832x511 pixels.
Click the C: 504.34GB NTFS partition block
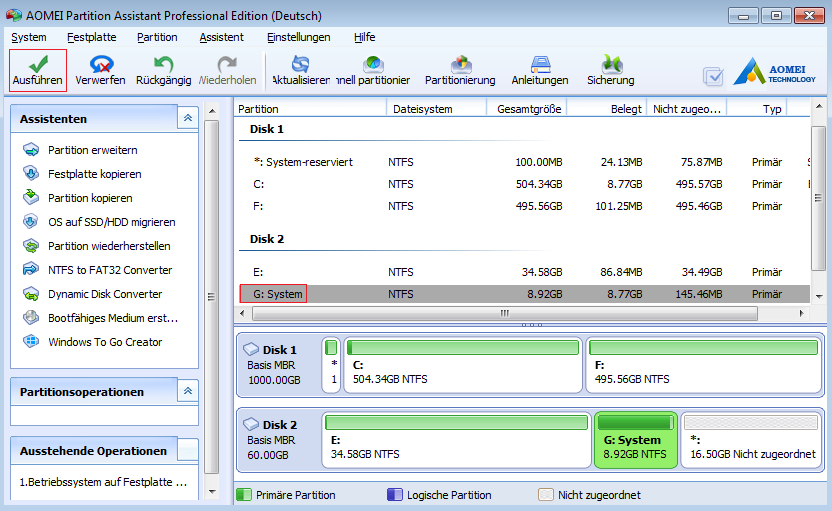(463, 365)
